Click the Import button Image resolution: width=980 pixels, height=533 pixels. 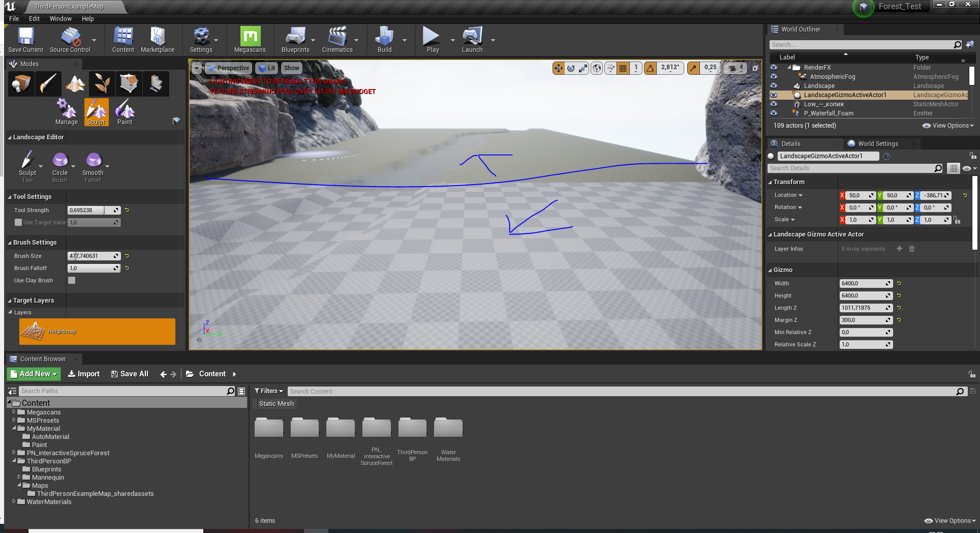pos(84,374)
